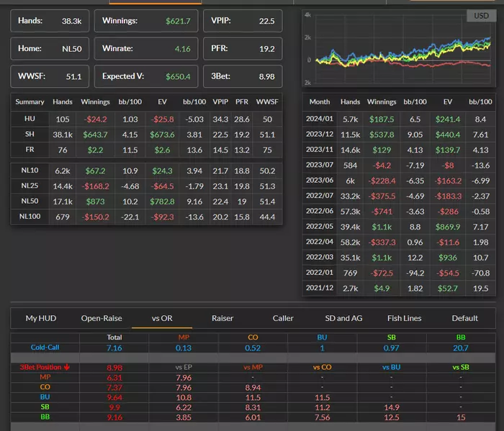The image size is (504, 431).
Task: Select the Raiser tab
Action: (x=222, y=318)
